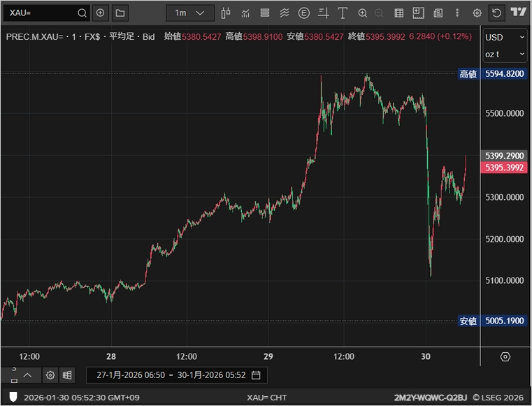Click the 5200.0000 price axis label
Image resolution: width=532 pixels, height=406 pixels.
pyautogui.click(x=505, y=239)
